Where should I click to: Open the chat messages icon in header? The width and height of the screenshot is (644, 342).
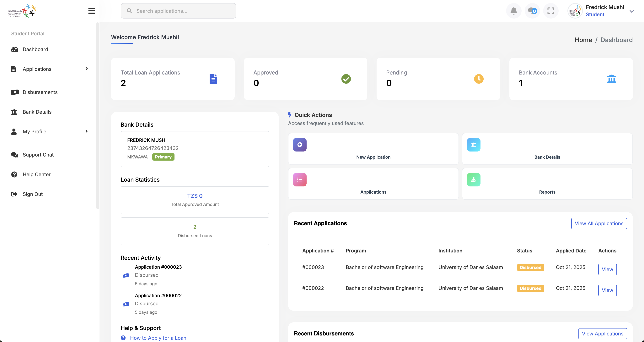click(532, 11)
